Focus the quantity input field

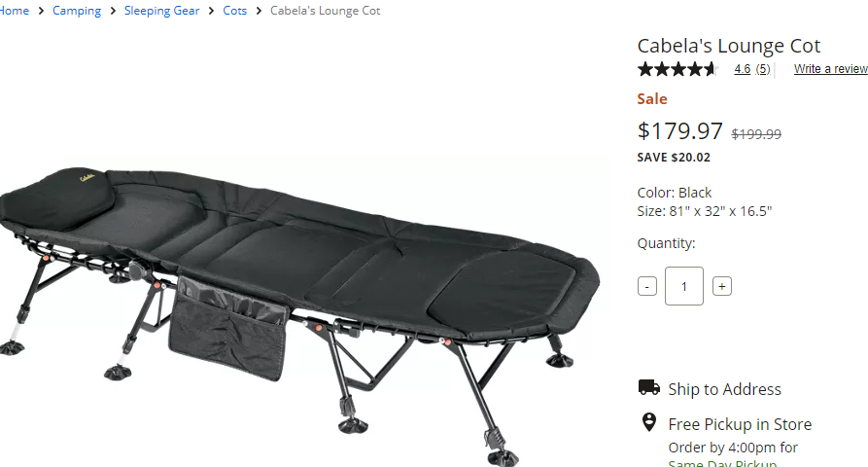[684, 286]
